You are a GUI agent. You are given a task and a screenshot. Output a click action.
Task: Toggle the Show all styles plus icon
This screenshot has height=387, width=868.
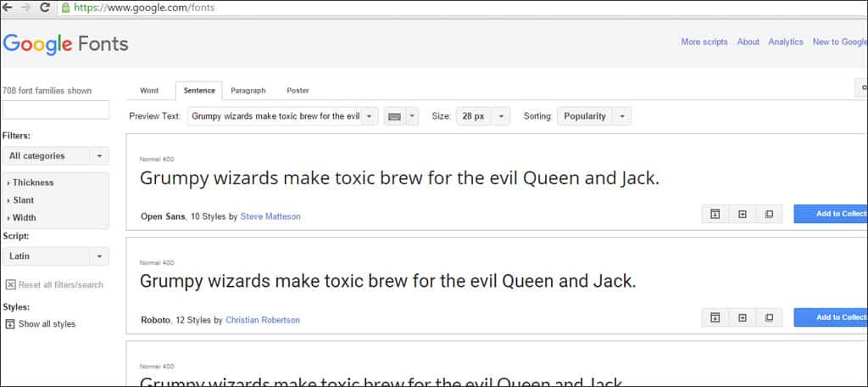pos(10,324)
